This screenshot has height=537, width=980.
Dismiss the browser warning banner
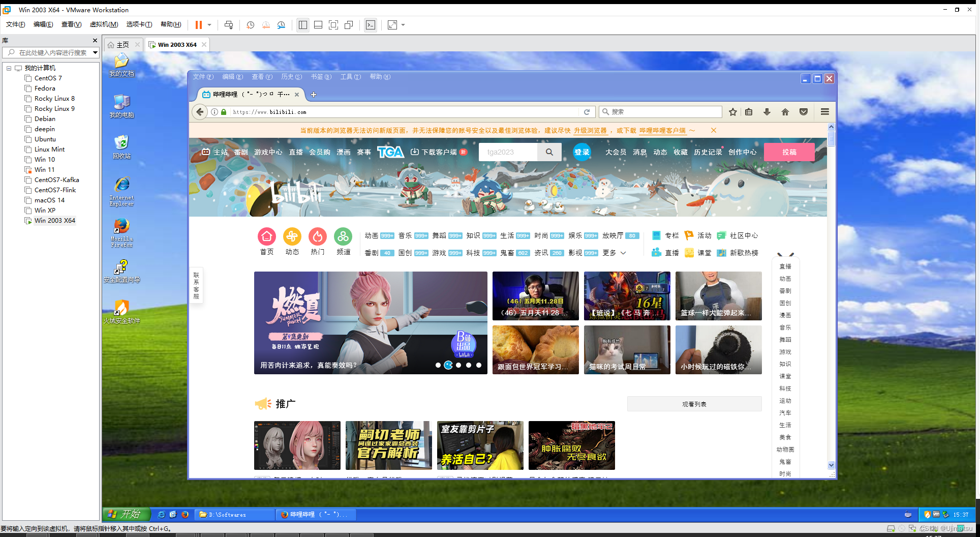(x=714, y=131)
